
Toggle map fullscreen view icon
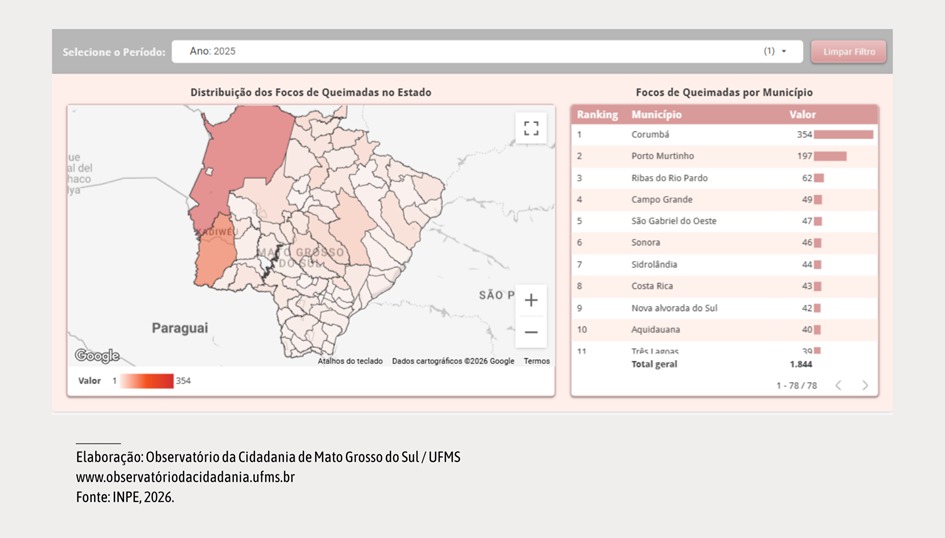pyautogui.click(x=531, y=128)
